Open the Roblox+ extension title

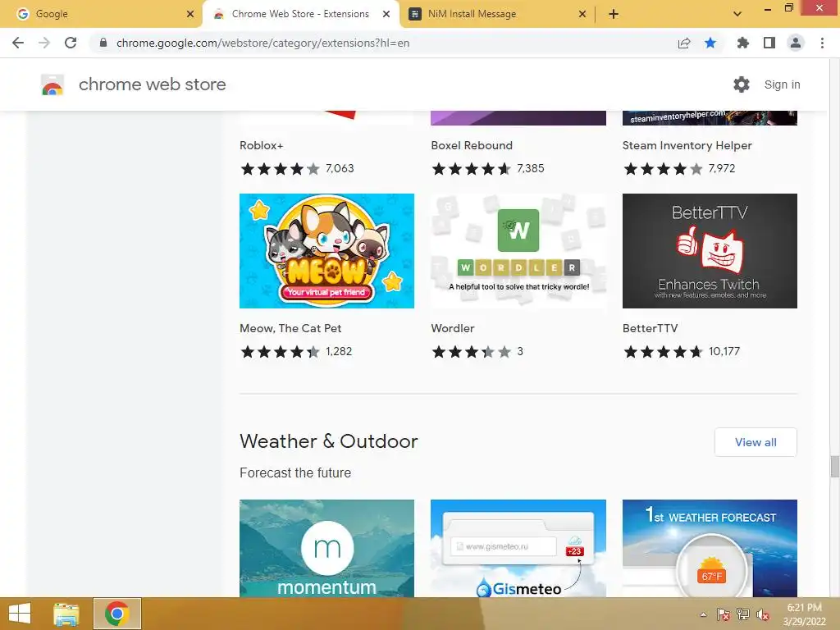[262, 145]
